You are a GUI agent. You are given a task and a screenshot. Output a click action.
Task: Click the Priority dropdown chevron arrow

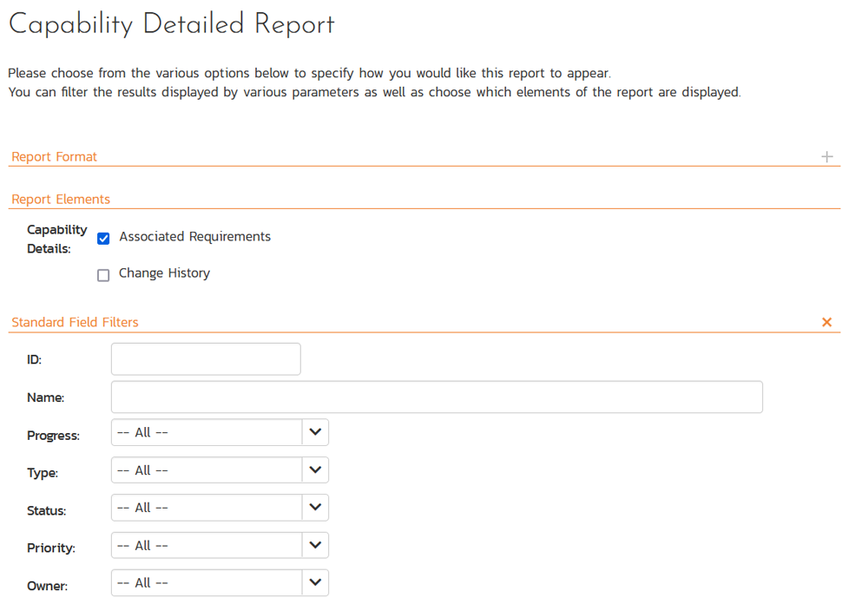click(315, 546)
